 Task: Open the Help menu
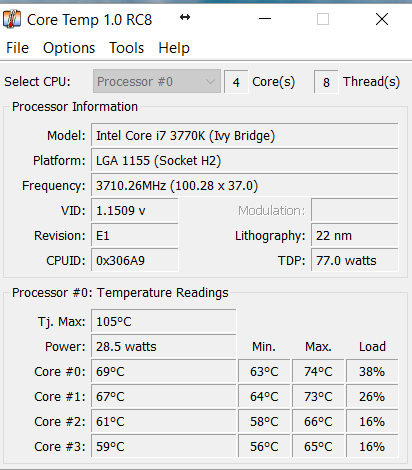tap(174, 48)
